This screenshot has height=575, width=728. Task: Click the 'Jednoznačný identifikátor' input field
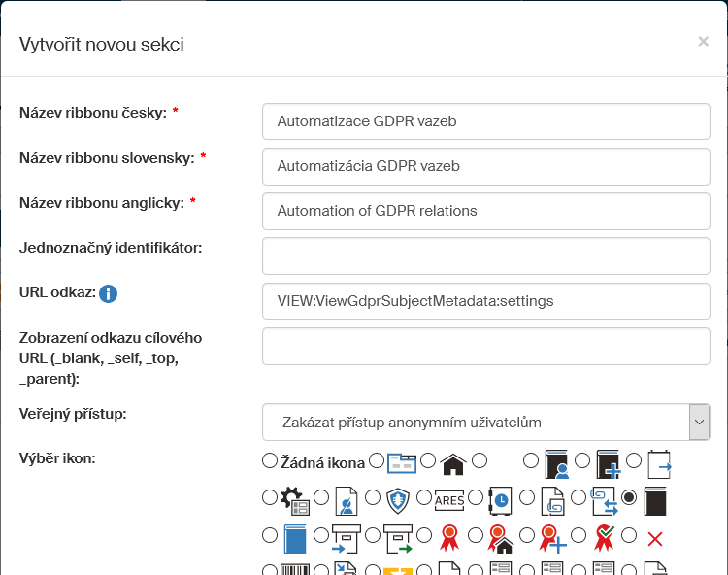[x=485, y=256]
